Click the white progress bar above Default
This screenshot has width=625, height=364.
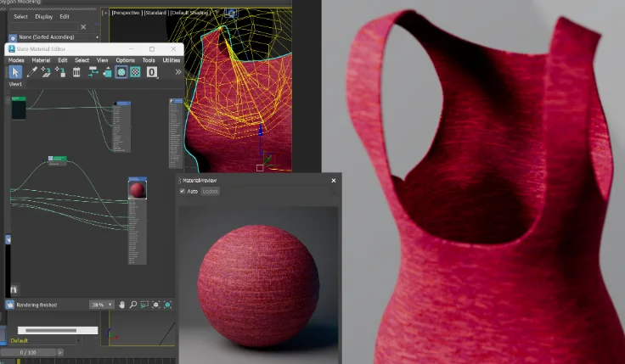[58, 330]
